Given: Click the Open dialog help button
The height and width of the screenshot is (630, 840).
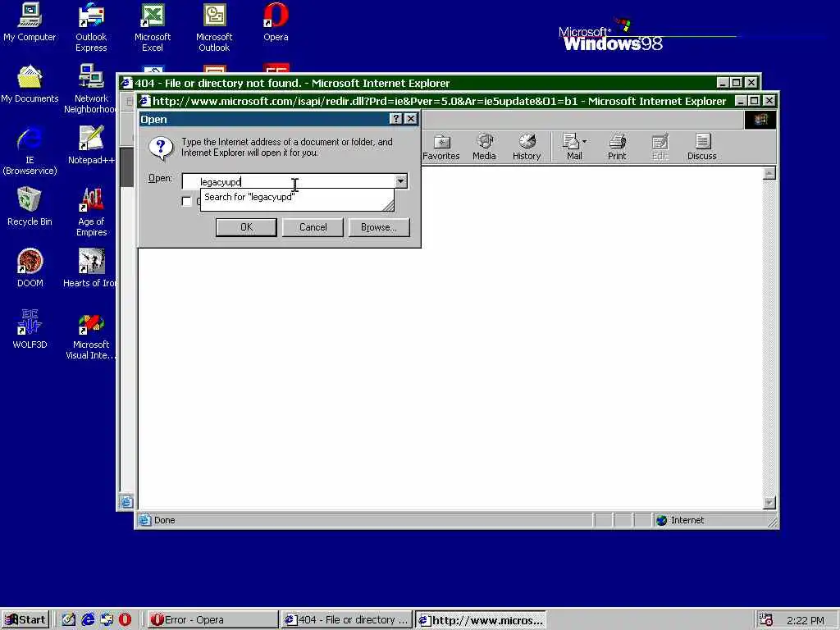Looking at the screenshot, I should pos(395,119).
